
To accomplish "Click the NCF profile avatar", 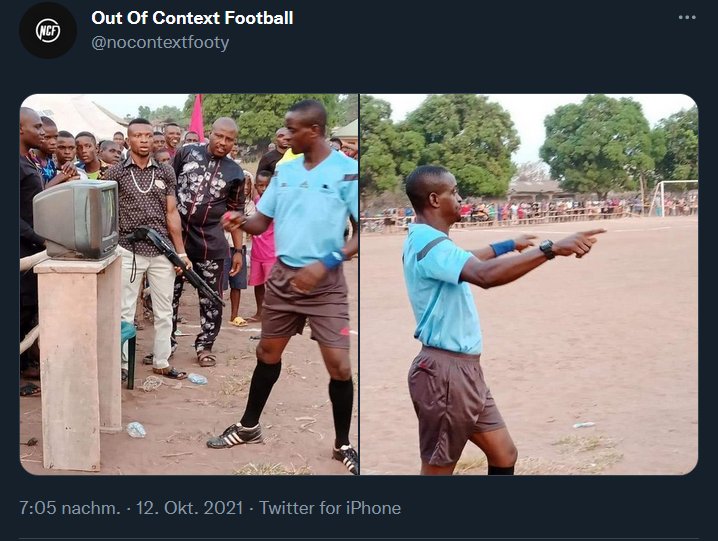I will [48, 30].
